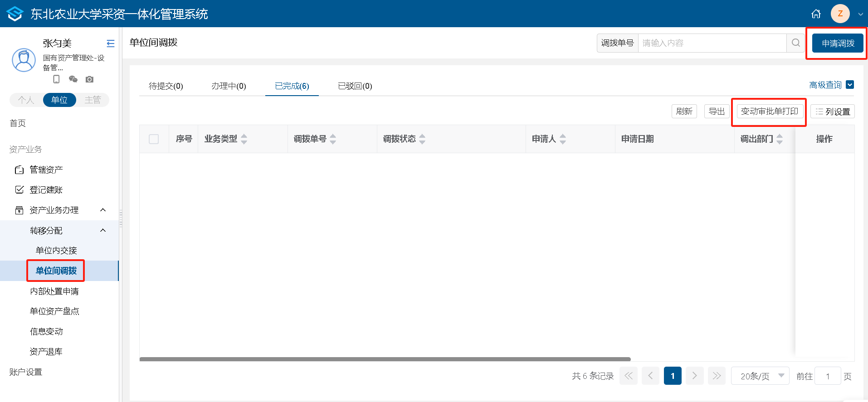Viewport: 868px width, 402px height.
Task: Click the 变动审批单打印 button
Action: click(x=769, y=111)
